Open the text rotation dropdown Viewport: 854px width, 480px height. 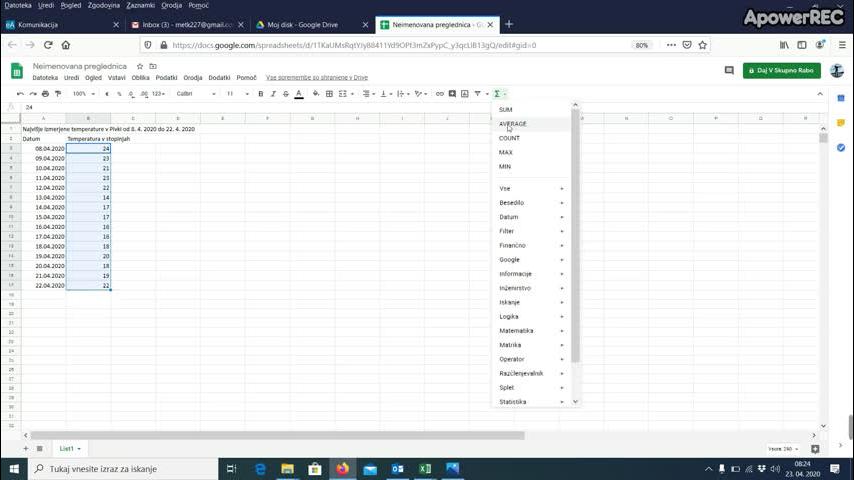[420, 94]
